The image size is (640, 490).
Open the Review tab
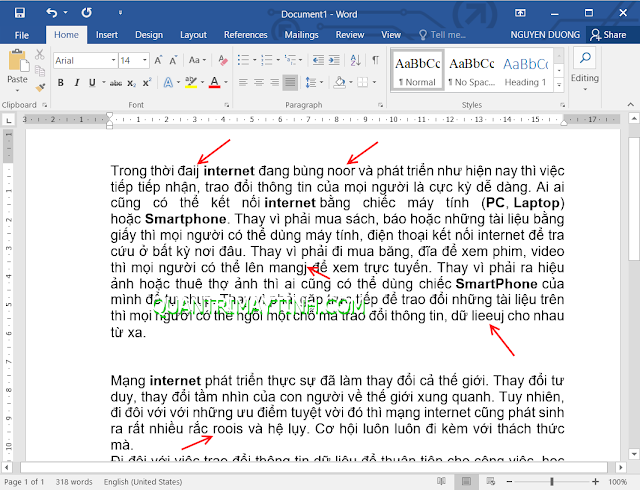pyautogui.click(x=350, y=35)
